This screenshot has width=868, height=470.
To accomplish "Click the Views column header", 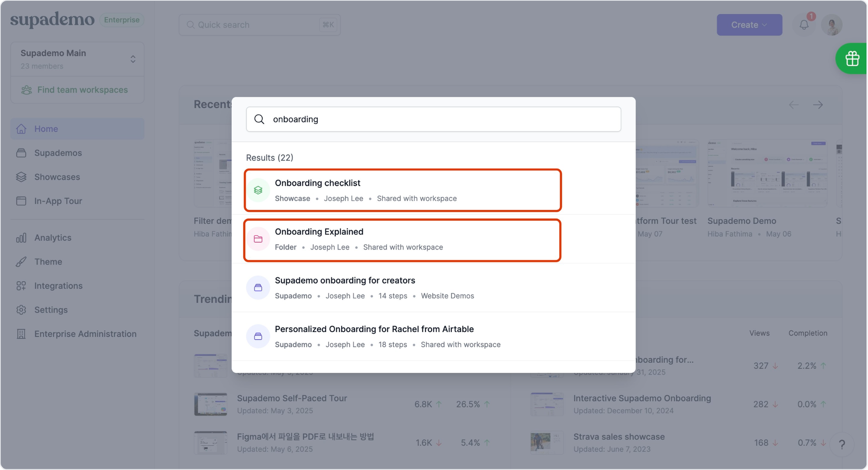I will (759, 333).
